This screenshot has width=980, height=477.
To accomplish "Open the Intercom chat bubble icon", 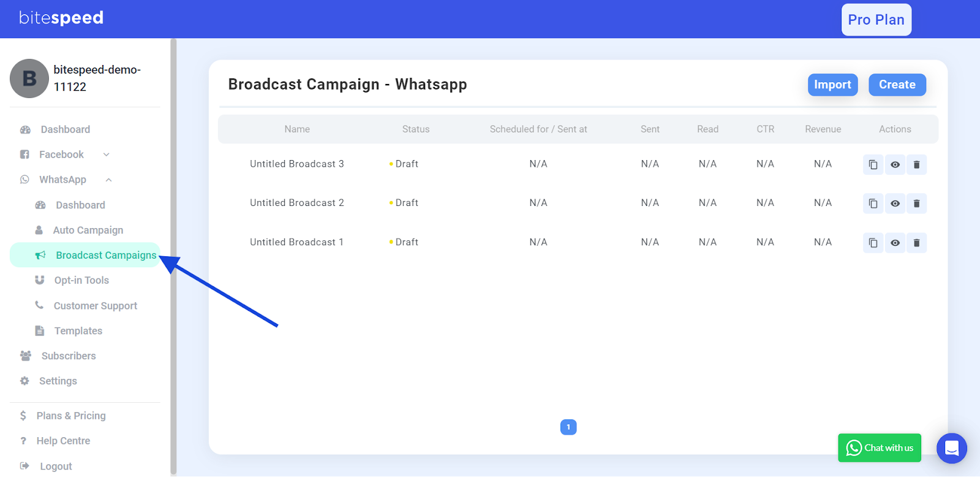I will 952,448.
